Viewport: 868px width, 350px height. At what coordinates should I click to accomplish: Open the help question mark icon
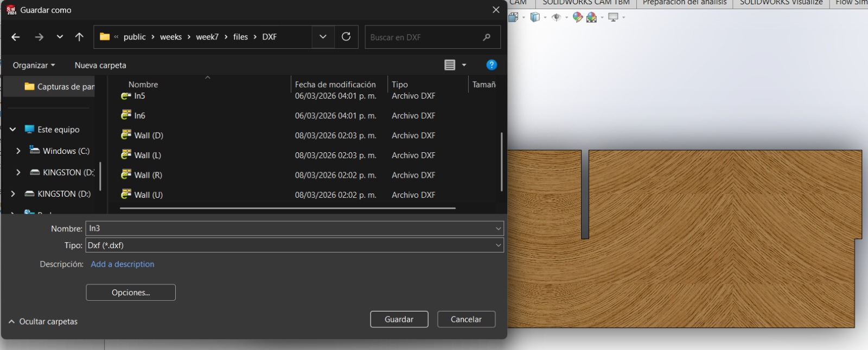(492, 65)
